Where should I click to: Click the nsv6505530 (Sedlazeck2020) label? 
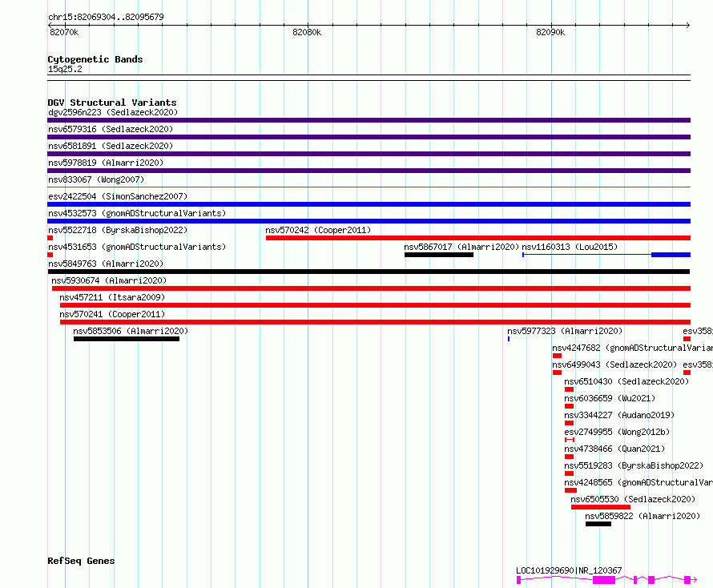[x=633, y=499]
